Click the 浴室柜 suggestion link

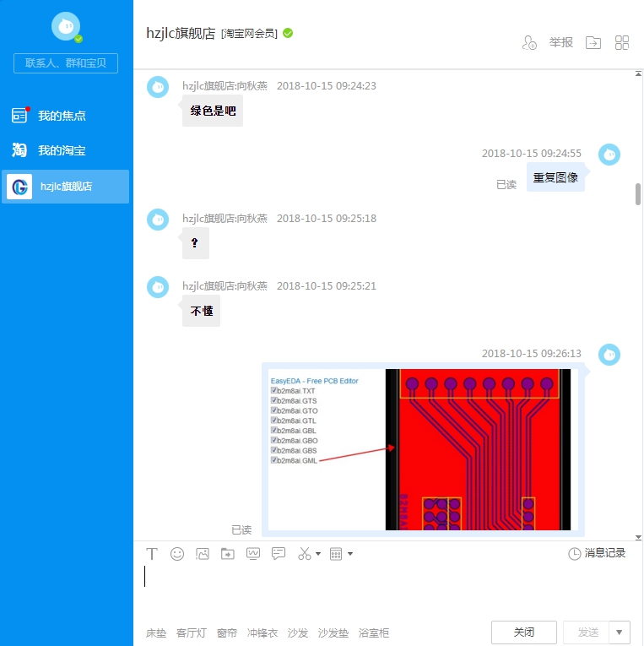[373, 632]
